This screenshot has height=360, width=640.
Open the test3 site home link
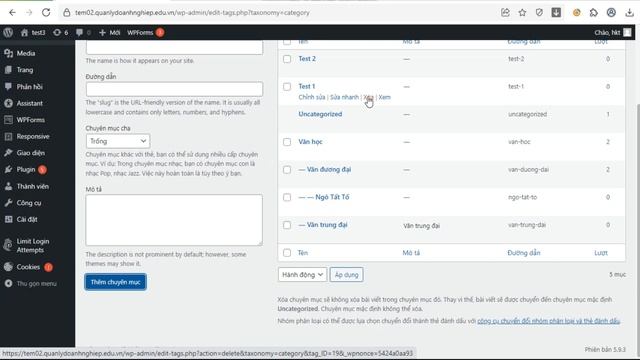click(x=33, y=32)
